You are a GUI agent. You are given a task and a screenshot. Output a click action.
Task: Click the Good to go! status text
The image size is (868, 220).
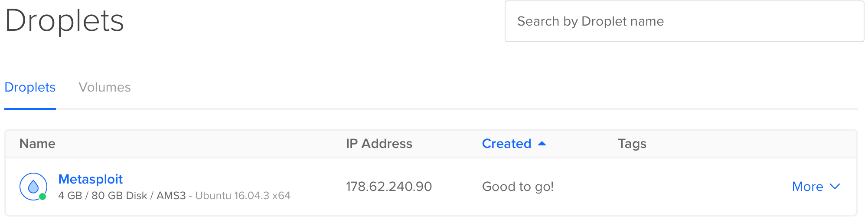click(x=518, y=187)
